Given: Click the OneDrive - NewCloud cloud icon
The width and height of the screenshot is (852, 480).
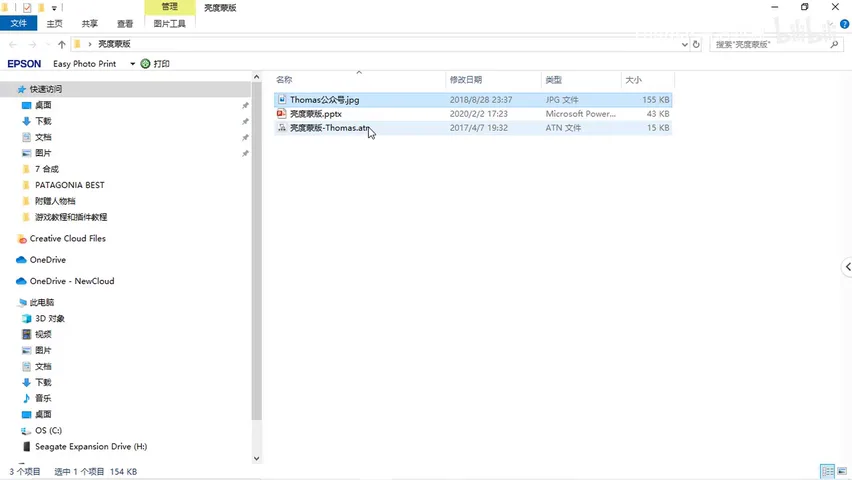Looking at the screenshot, I should click(21, 281).
